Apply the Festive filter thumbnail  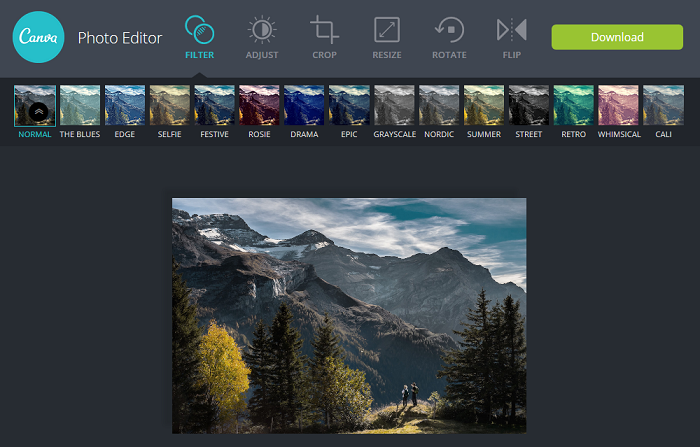(214, 105)
